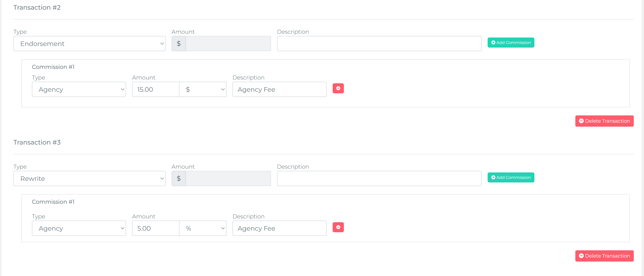644x276 pixels.
Task: Open the dollar unit dropdown for 15.00
Action: 203,90
